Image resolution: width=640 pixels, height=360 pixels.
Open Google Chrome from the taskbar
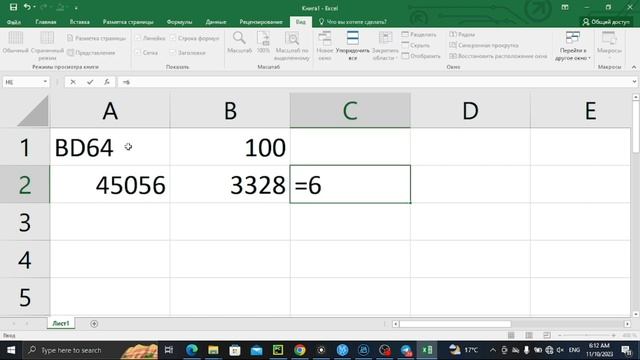(300, 350)
